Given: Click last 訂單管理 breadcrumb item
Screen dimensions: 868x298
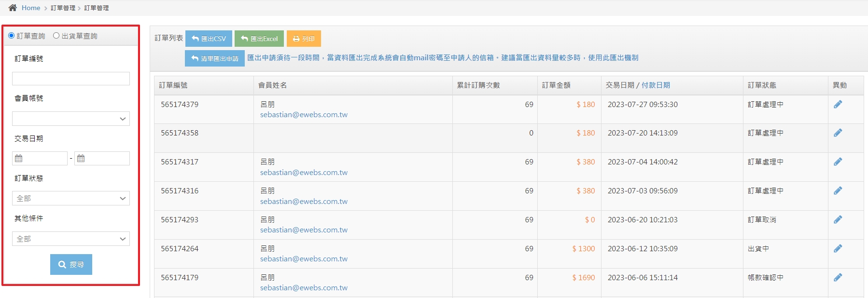Looking at the screenshot, I should coord(97,8).
